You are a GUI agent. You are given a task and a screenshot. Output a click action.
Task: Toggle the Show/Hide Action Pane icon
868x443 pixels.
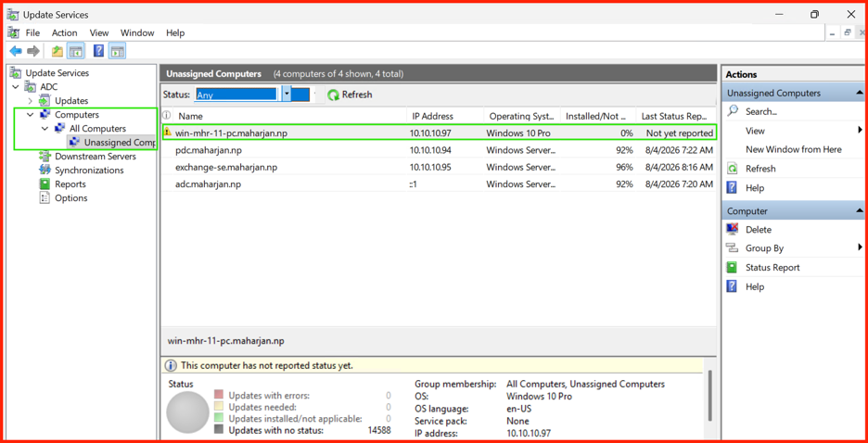coord(117,51)
